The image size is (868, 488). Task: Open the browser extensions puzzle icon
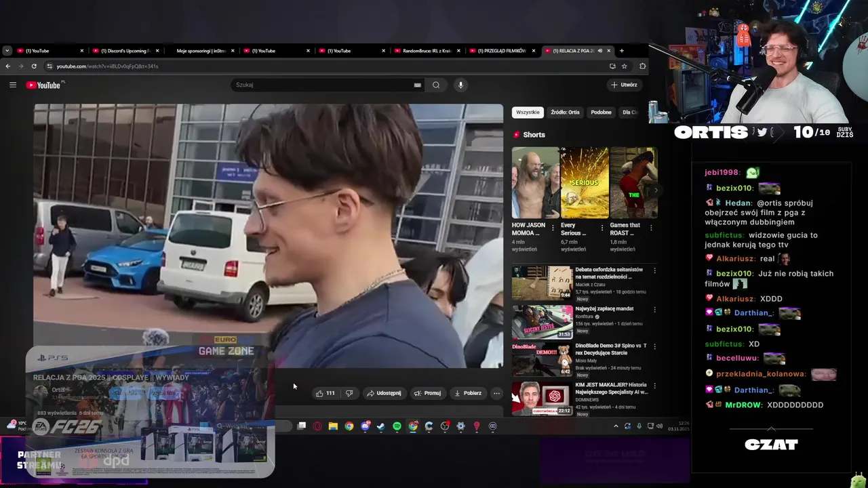point(642,66)
